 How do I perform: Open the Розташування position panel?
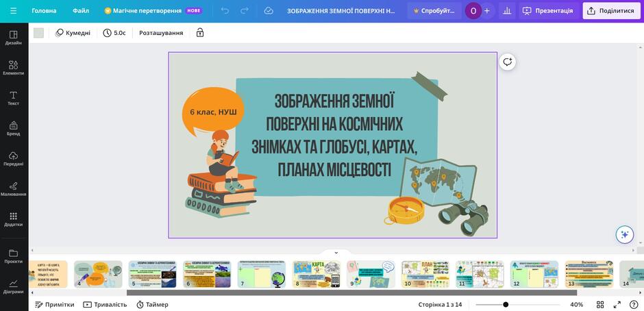click(161, 33)
